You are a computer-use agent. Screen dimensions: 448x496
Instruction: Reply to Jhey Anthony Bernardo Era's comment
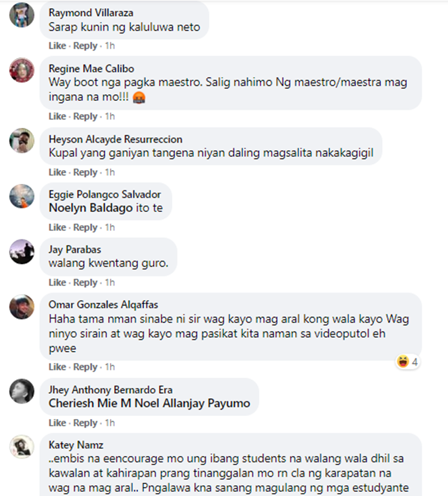coord(85,423)
